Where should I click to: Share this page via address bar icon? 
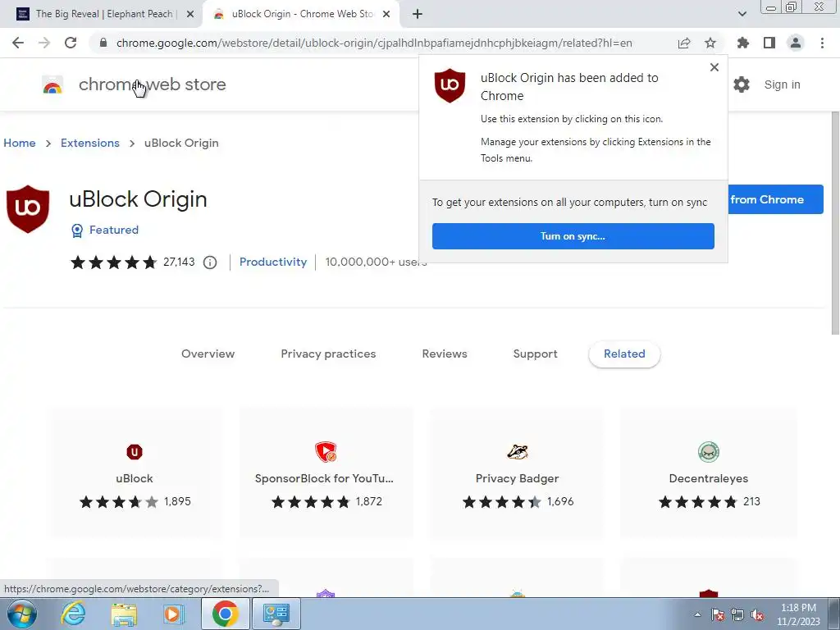click(684, 43)
